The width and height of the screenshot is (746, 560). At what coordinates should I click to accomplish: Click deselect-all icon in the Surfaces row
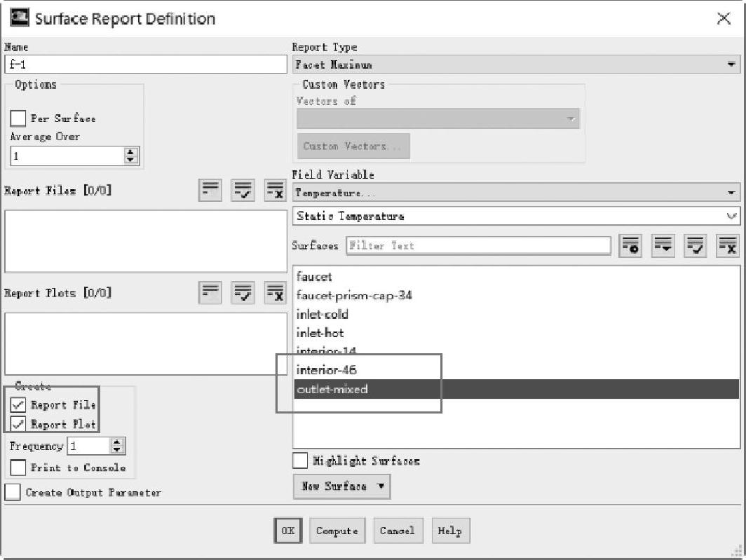(728, 246)
